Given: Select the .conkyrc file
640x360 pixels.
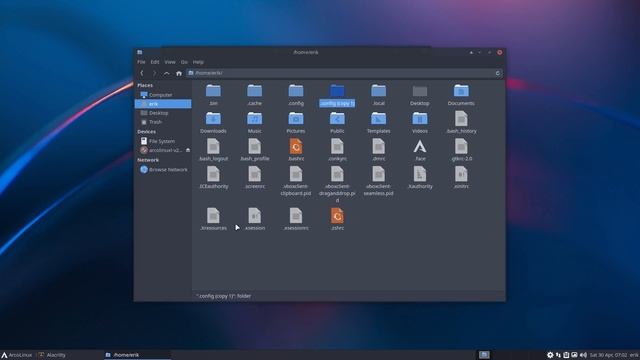Looking at the screenshot, I should [x=337, y=150].
